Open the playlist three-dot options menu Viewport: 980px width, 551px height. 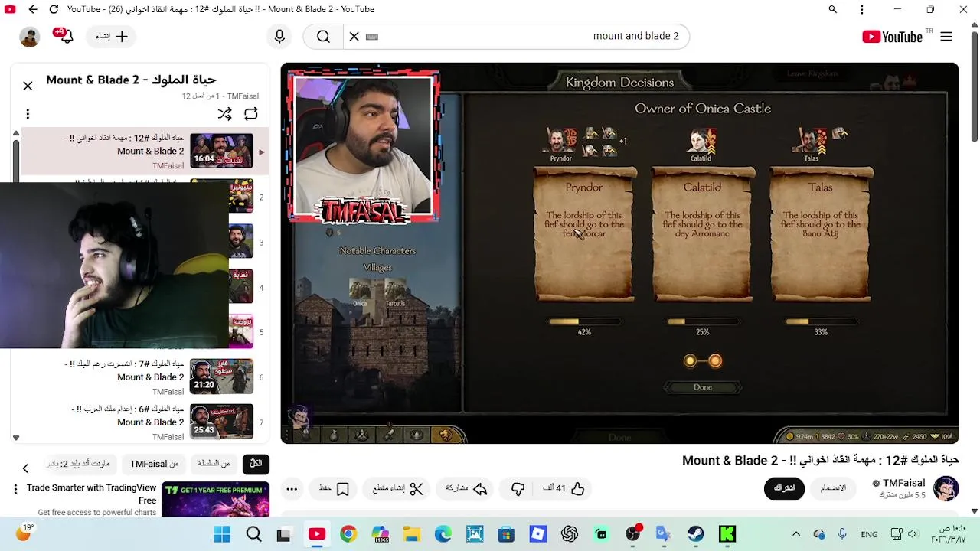click(28, 114)
